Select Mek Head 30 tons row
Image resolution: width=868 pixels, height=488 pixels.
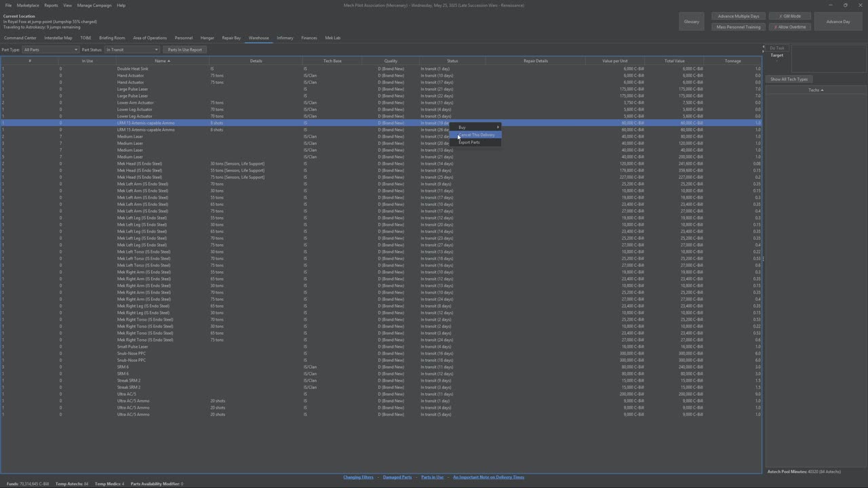pyautogui.click(x=381, y=163)
